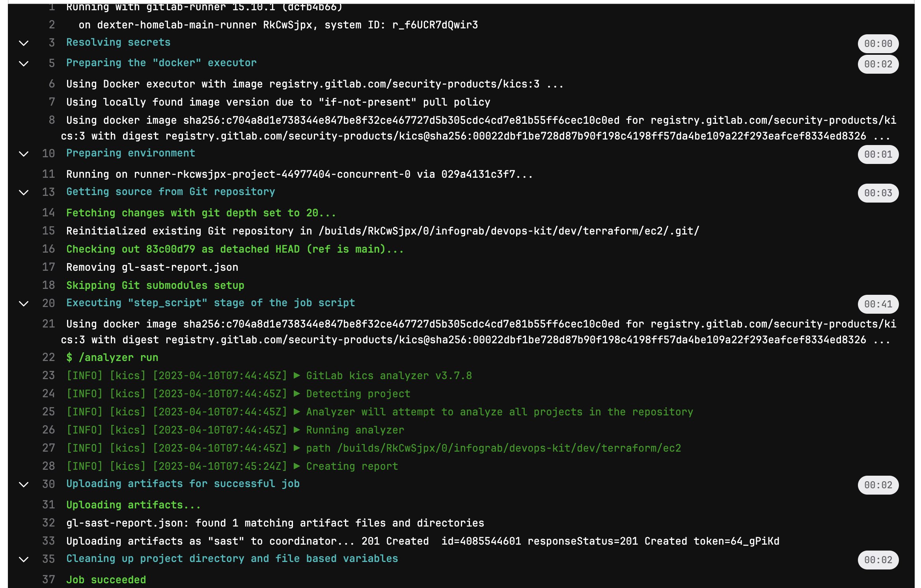The image size is (921, 588).
Task: Click line number 33 of upload line
Action: [x=48, y=541]
